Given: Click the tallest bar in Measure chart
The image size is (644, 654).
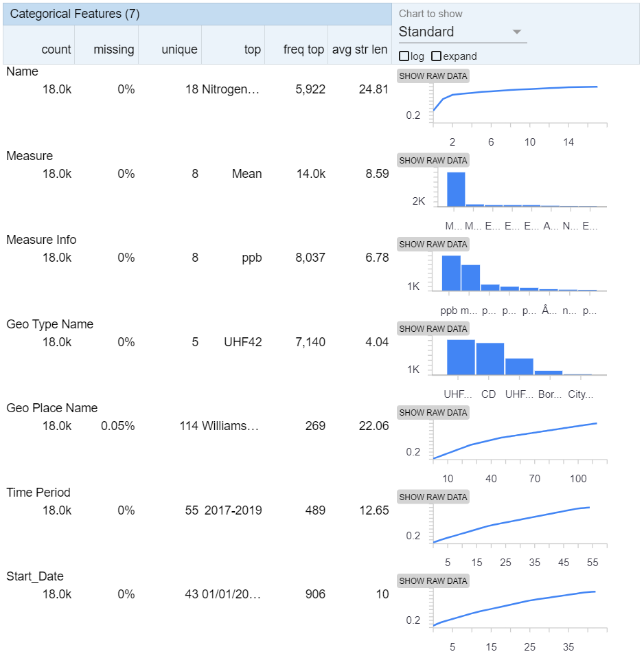Looking at the screenshot, I should (456, 190).
